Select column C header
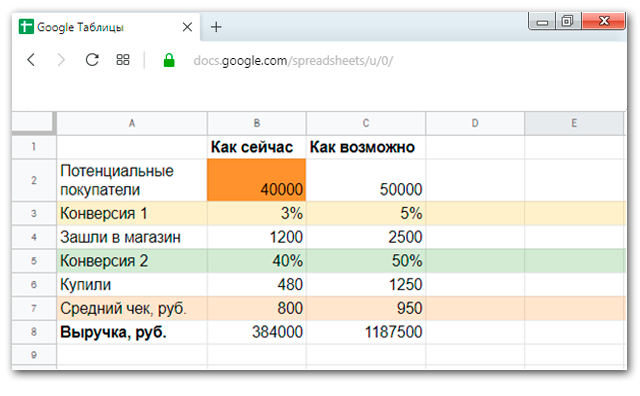This screenshot has height=396, width=640. [366, 123]
